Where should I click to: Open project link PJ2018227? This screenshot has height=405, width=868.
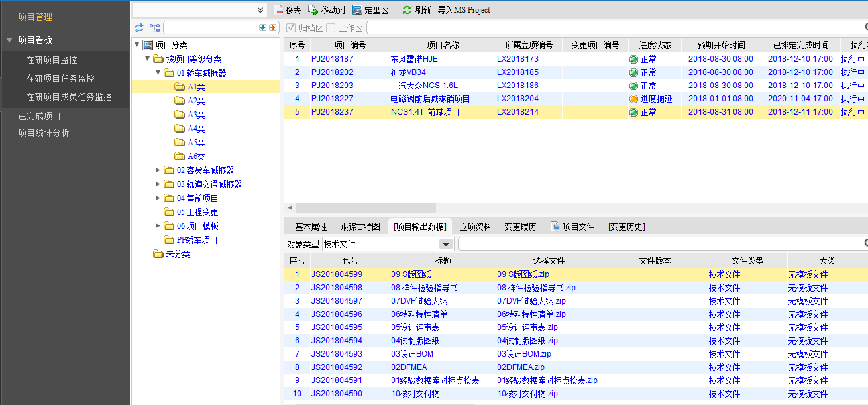coord(332,99)
